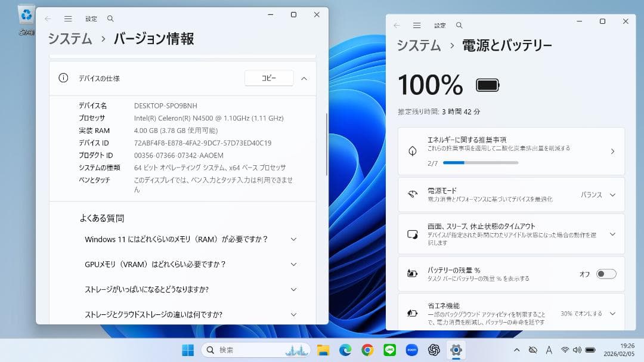Show hidden icons via the system tray chevron

(x=516, y=350)
